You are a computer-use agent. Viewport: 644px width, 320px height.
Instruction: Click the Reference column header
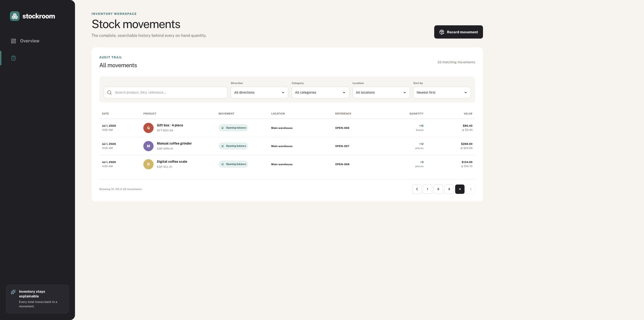[343, 114]
